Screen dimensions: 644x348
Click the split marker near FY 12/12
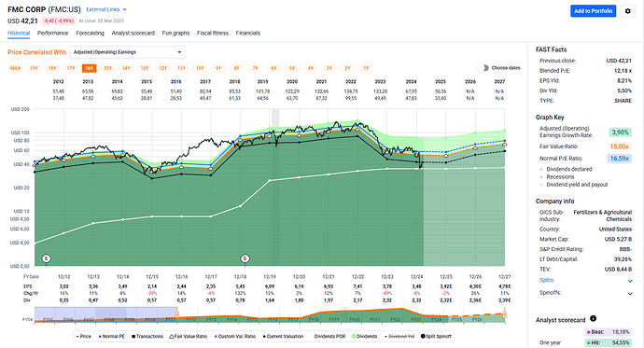[47, 258]
